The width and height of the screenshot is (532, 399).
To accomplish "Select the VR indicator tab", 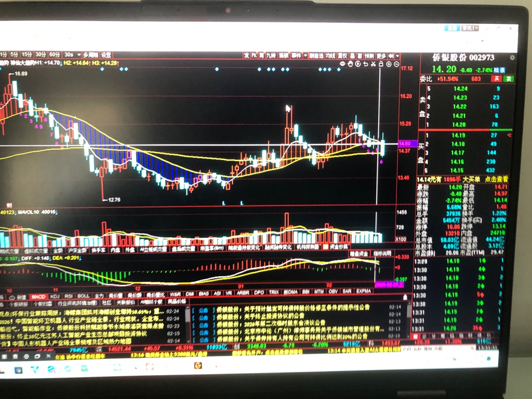I will pos(229,293).
